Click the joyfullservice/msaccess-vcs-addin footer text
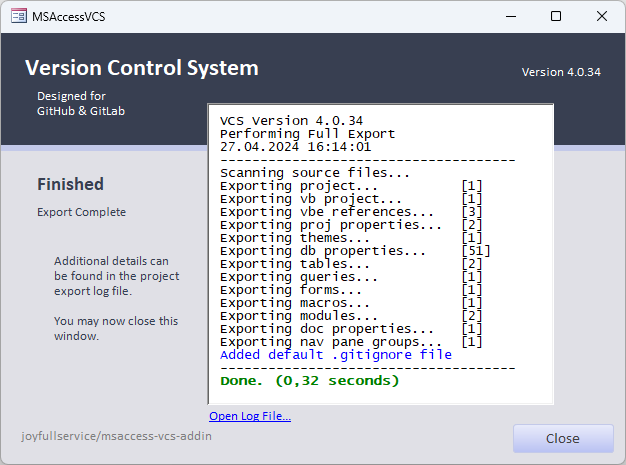 (116, 436)
